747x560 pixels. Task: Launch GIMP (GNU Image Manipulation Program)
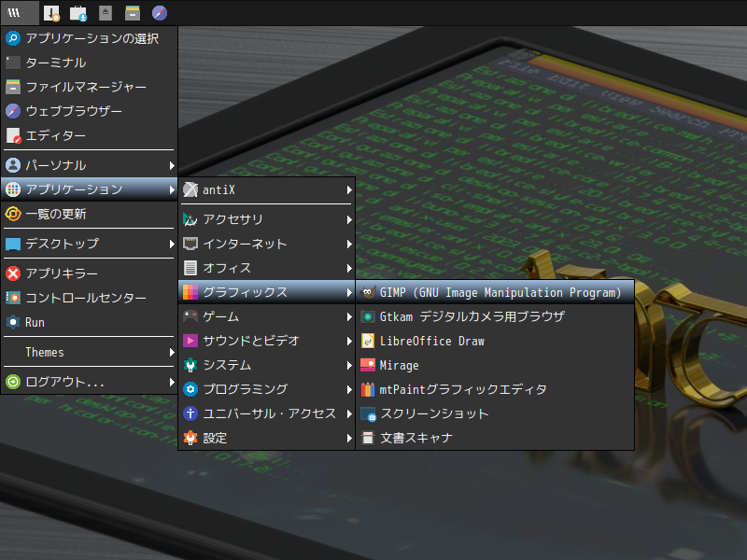click(495, 292)
